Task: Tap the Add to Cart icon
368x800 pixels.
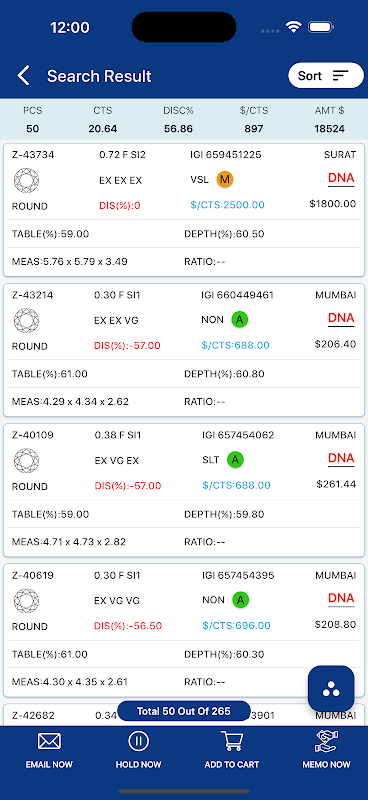Action: [232, 741]
